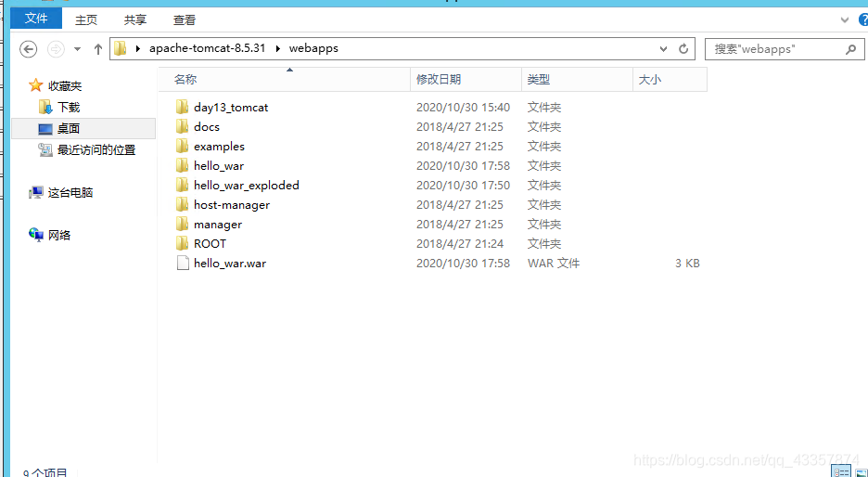Select the hello_war_exploded folder icon
Image resolution: width=868 pixels, height=477 pixels.
tap(182, 185)
